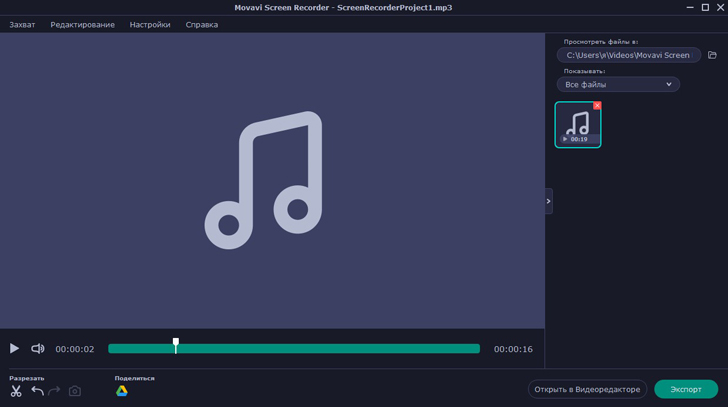Take a snapshot with camera icon
728x407 pixels.
[x=75, y=391]
